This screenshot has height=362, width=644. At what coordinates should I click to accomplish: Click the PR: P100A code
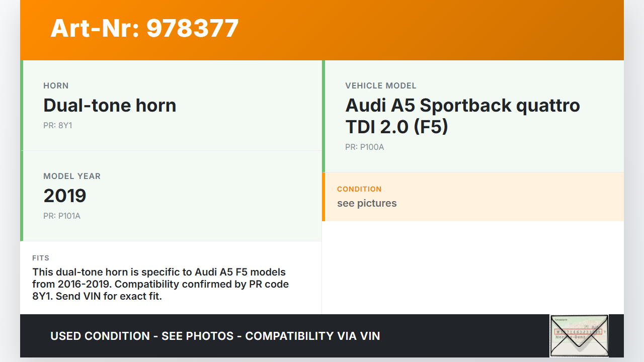[364, 147]
